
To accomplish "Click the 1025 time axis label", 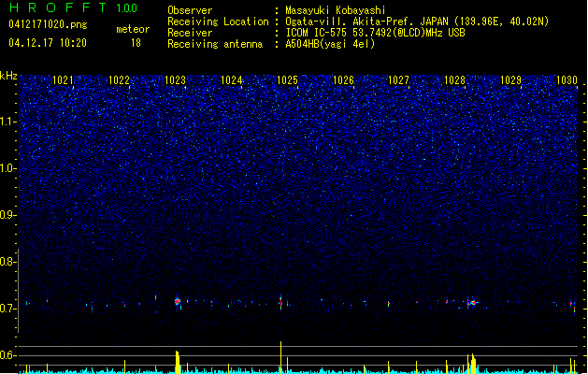I will pos(287,80).
